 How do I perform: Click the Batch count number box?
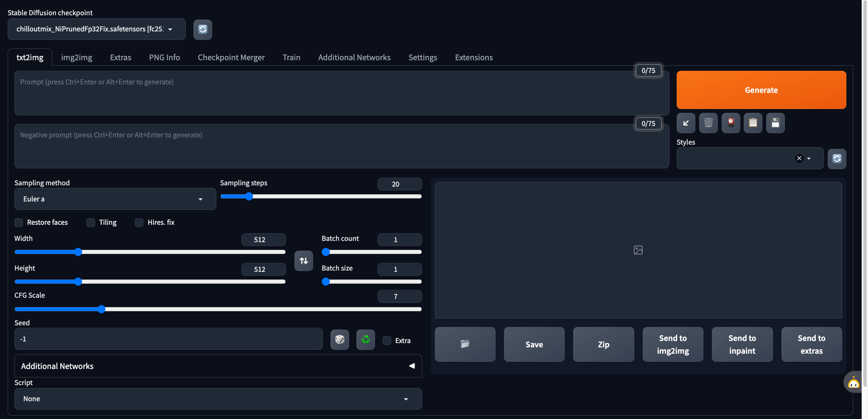(400, 240)
